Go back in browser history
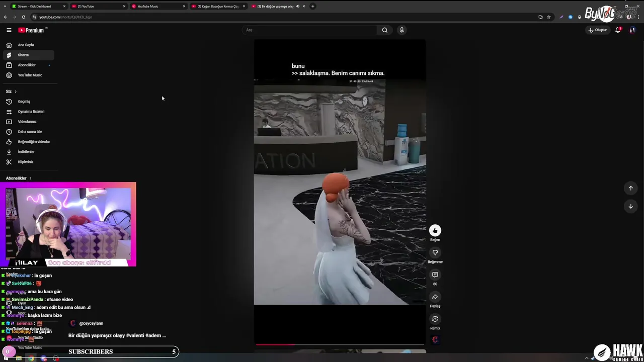644x362 pixels. click(x=6, y=17)
